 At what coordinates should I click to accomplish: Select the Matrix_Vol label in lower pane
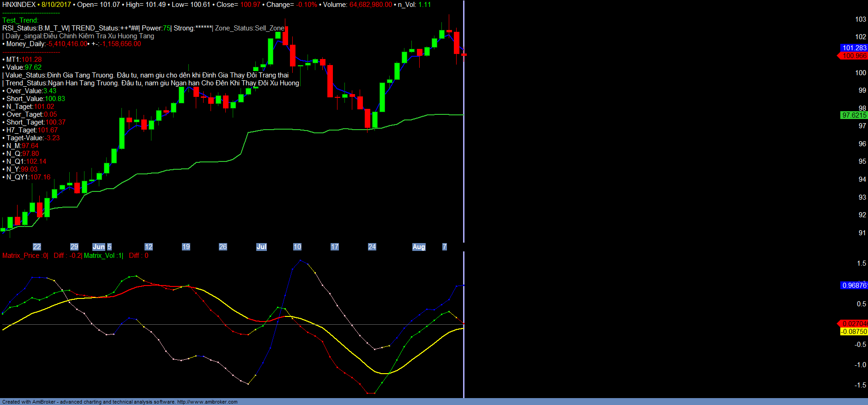pyautogui.click(x=102, y=256)
